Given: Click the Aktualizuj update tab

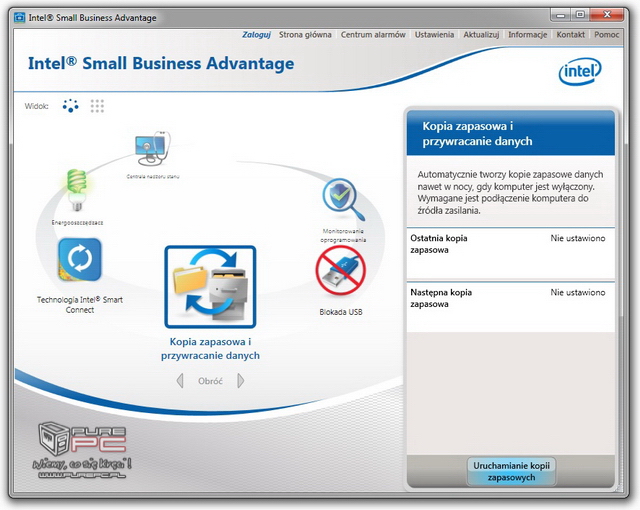Looking at the screenshot, I should [x=481, y=34].
